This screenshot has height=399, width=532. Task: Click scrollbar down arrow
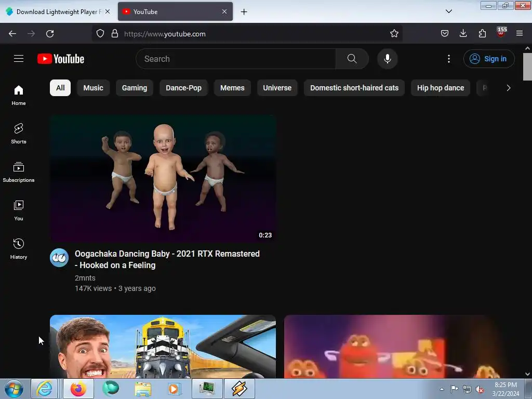click(527, 374)
